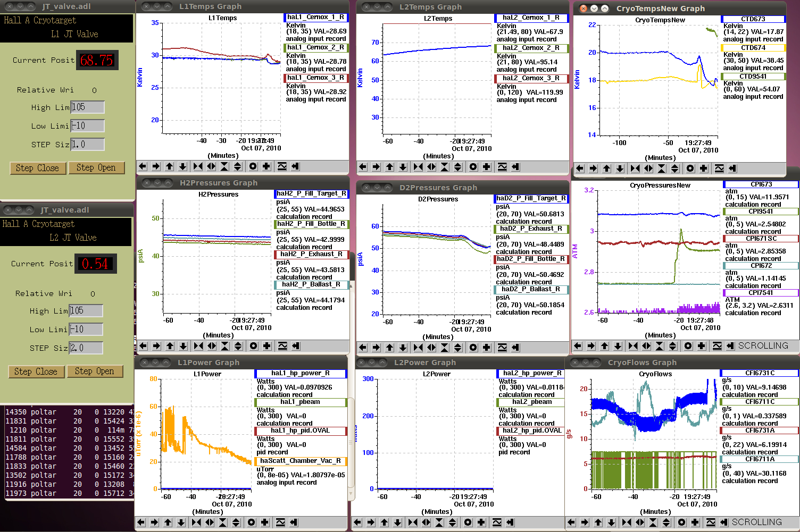The image size is (800, 532).
Task: Pan right in L2Power Graph toolbar
Action: 371,522
